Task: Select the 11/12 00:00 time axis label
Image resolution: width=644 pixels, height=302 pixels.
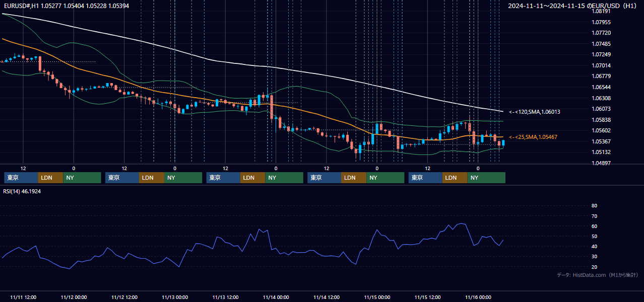Action: [74, 297]
